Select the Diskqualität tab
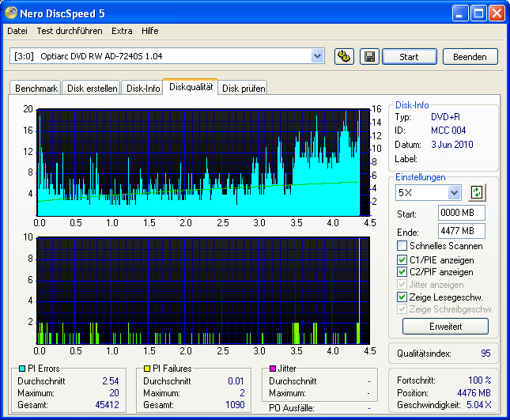The width and height of the screenshot is (510, 420). (191, 87)
